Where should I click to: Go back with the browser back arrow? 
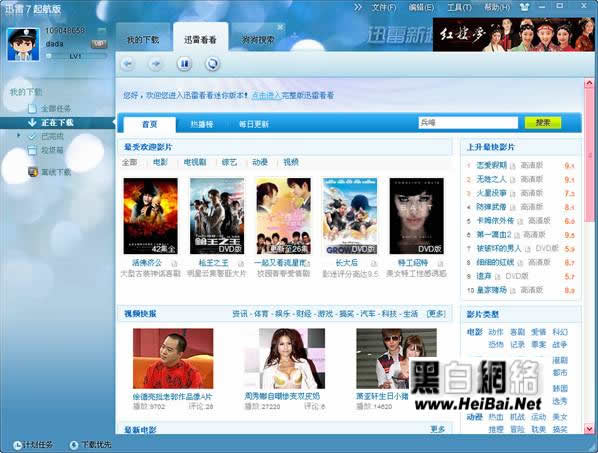tap(128, 64)
